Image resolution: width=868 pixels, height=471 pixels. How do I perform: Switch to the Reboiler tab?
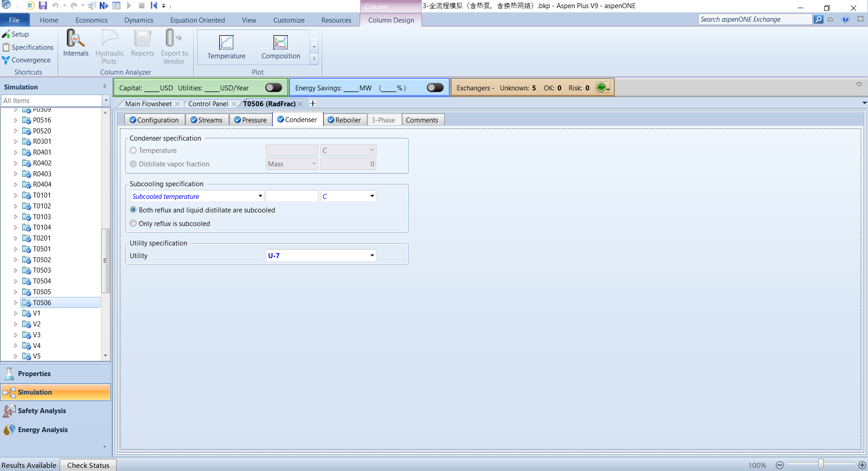[x=344, y=120]
